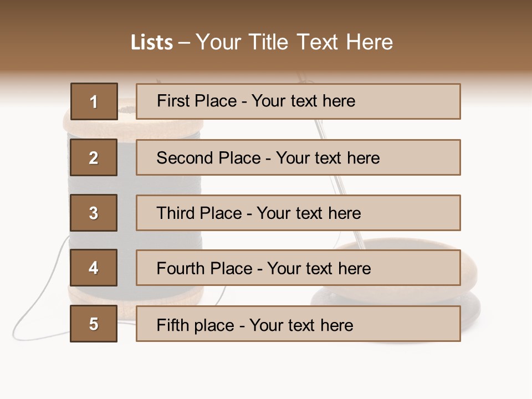Click the number 5 box

[x=94, y=324]
